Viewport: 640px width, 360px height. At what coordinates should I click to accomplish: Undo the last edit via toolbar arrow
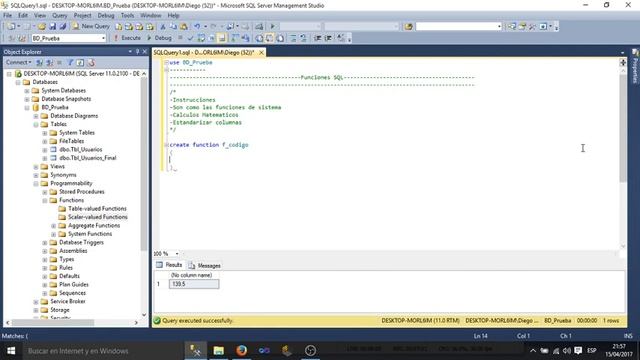point(197,27)
